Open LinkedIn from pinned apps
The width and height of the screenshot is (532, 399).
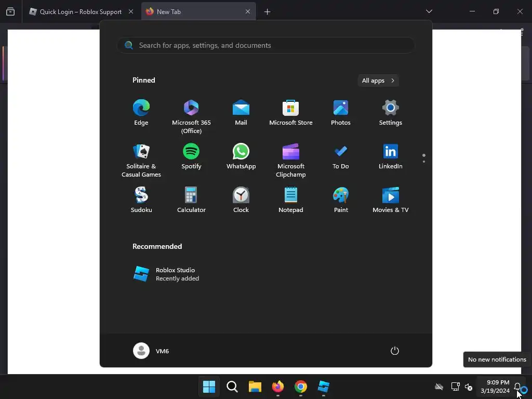391,156
